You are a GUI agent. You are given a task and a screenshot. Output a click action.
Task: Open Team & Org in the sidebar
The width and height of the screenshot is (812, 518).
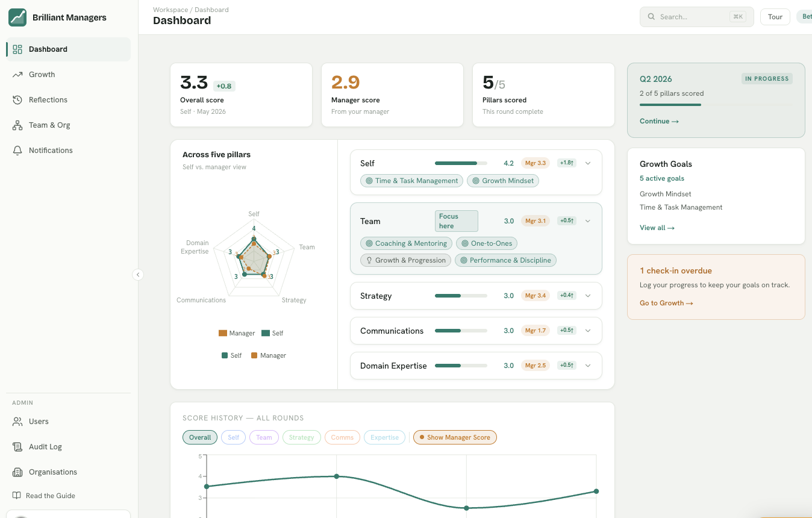click(x=68, y=125)
